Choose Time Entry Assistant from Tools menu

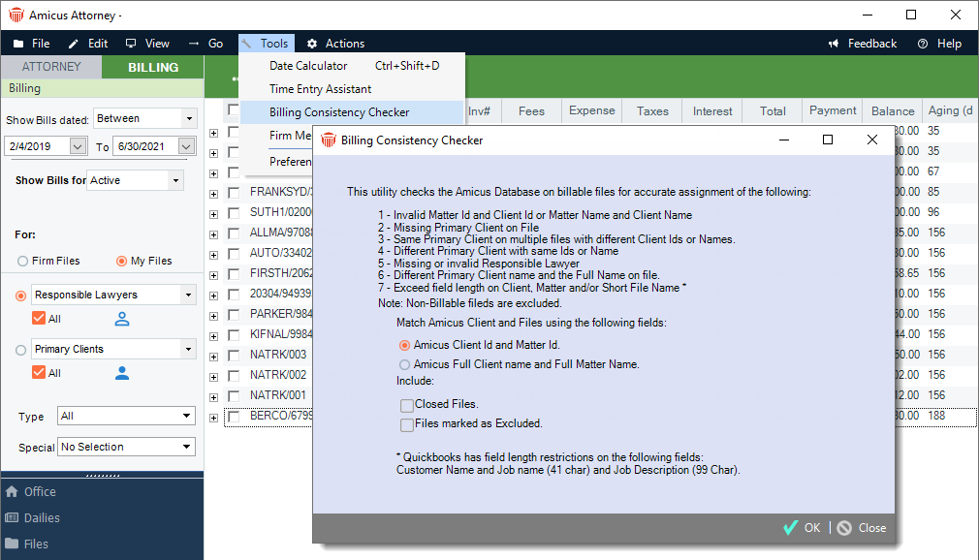352,89
